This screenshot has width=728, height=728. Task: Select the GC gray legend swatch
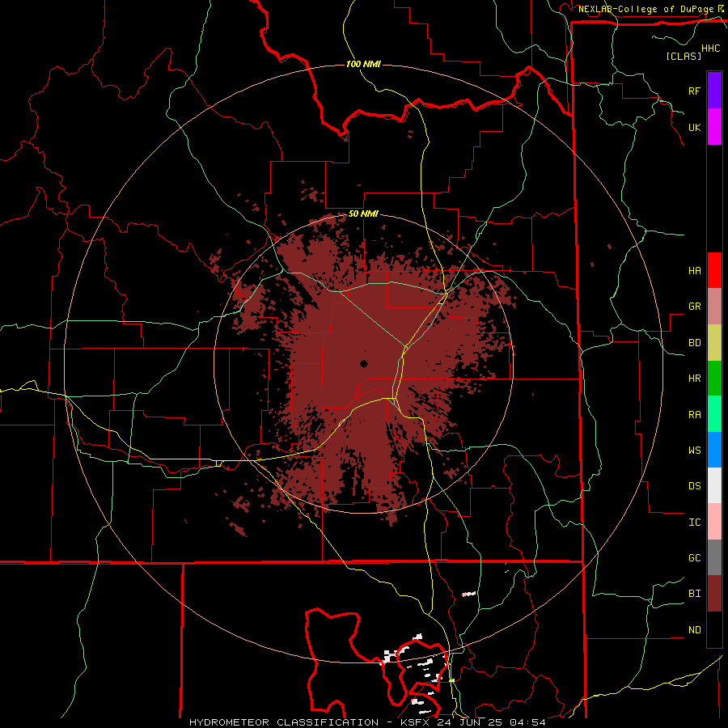pyautogui.click(x=714, y=557)
